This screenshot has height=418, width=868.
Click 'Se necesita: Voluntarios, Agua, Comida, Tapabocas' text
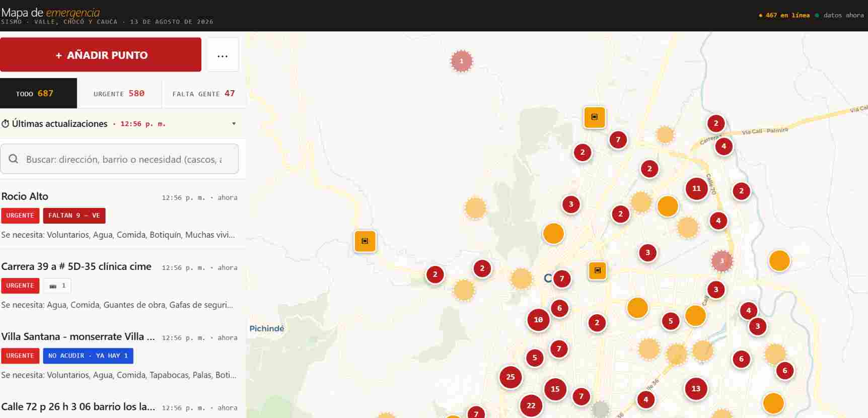119,375
